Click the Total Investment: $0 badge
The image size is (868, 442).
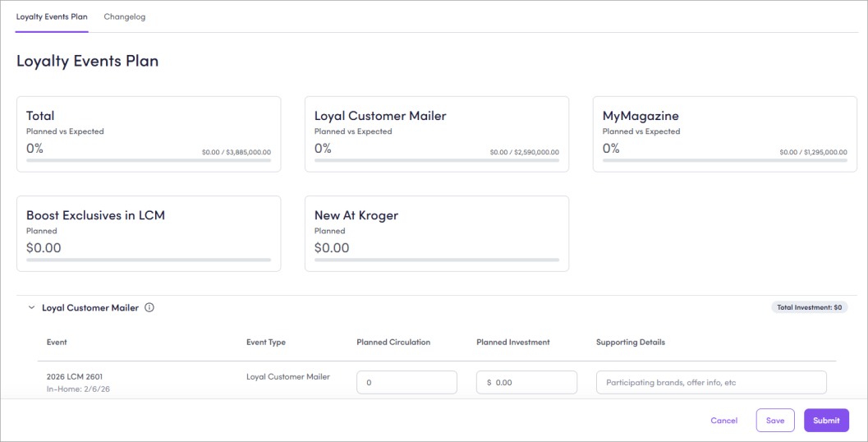pos(809,307)
